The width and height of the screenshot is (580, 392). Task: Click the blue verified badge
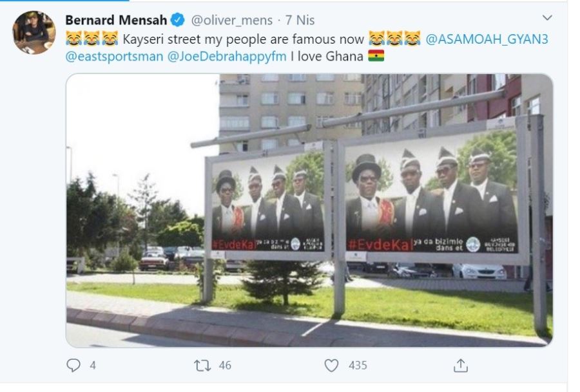coord(178,20)
